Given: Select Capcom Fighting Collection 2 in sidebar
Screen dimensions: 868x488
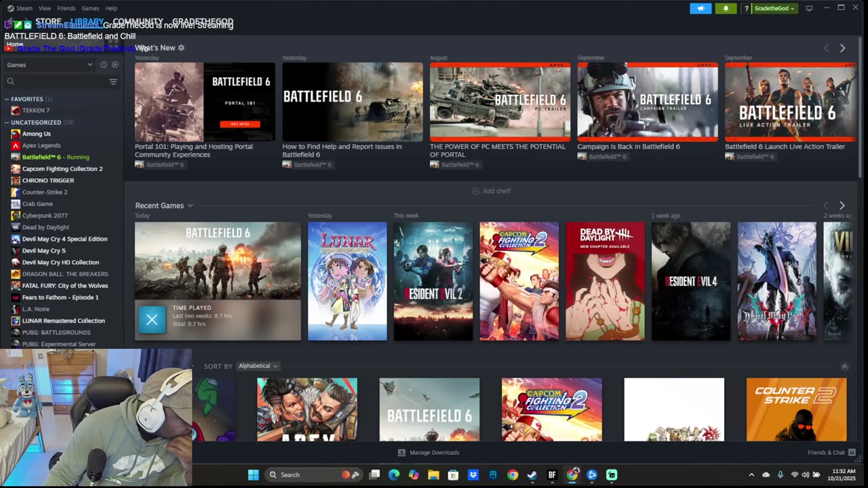Looking at the screenshot, I should [x=62, y=169].
